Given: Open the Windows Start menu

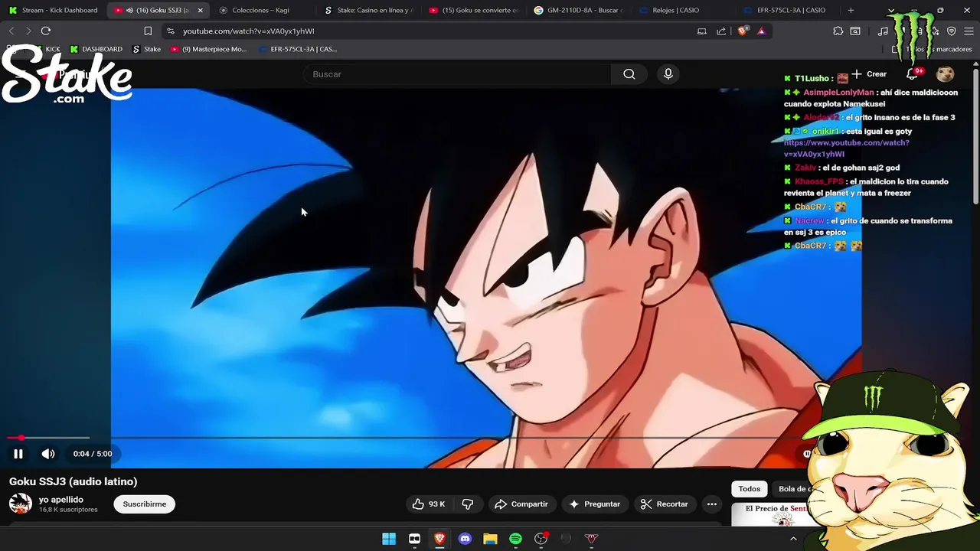Looking at the screenshot, I should [x=389, y=539].
